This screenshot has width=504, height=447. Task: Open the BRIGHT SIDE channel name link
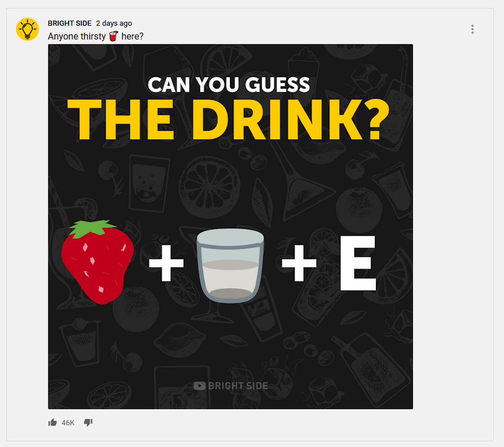[x=70, y=23]
